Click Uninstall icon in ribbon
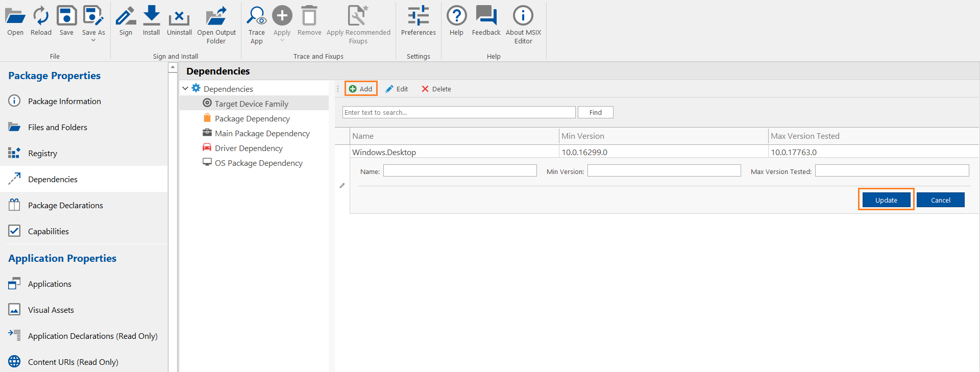Screen dimensions: 980x372 (179, 16)
